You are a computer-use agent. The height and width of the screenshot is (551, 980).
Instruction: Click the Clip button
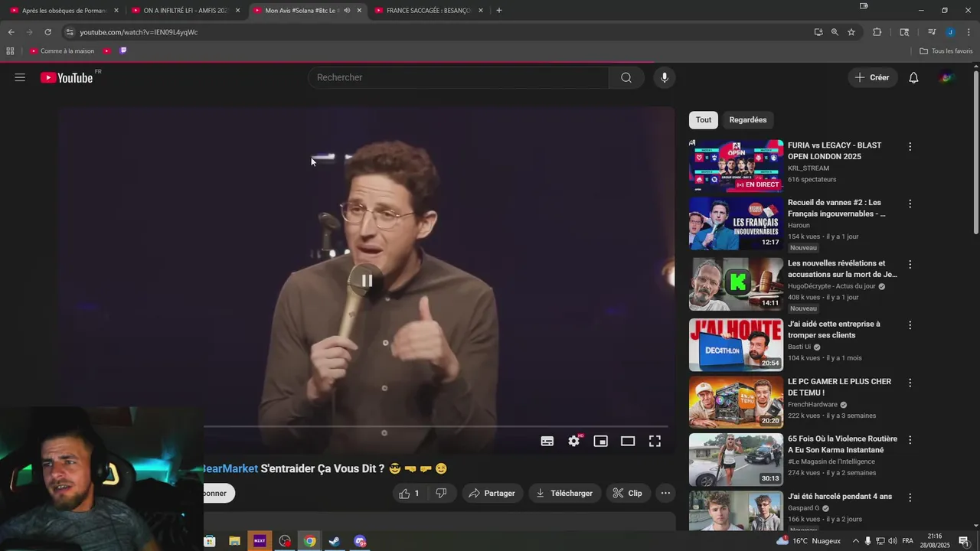pos(628,494)
